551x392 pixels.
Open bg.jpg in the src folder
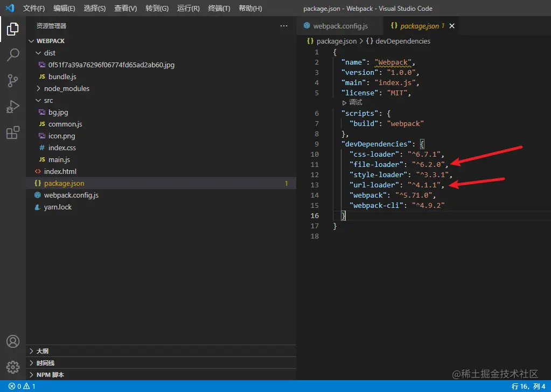click(58, 113)
